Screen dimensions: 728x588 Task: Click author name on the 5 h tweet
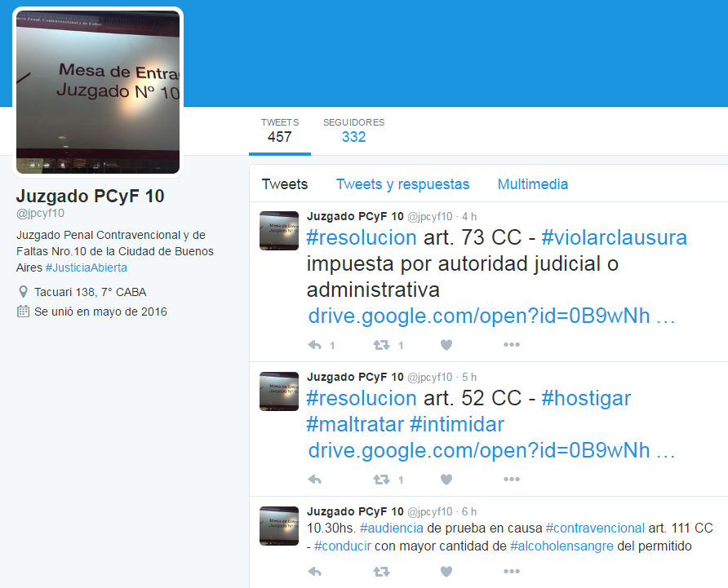tap(355, 378)
